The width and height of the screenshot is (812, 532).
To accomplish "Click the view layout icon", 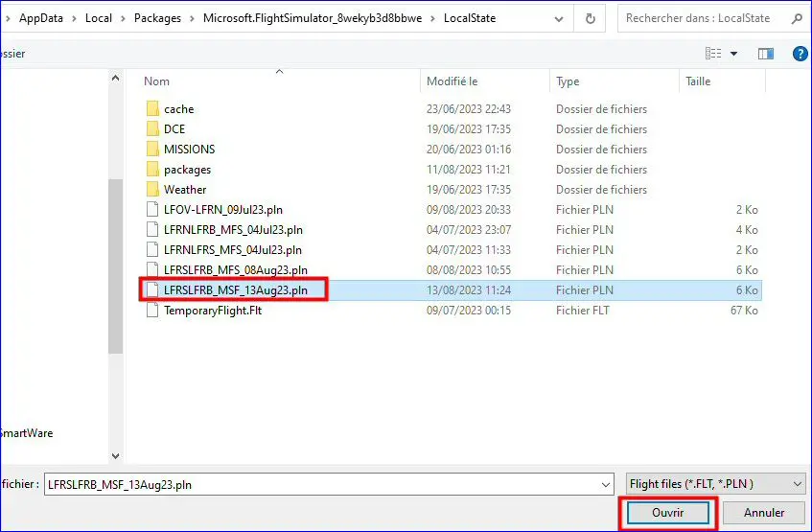I will 713,54.
